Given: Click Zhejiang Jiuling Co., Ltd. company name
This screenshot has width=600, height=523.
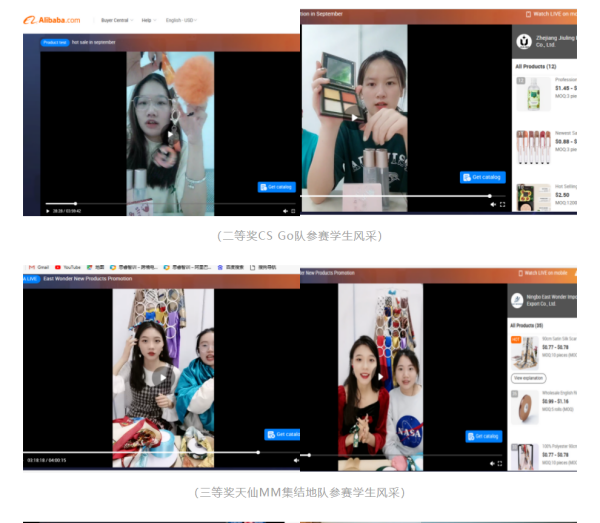Looking at the screenshot, I should tap(556, 41).
